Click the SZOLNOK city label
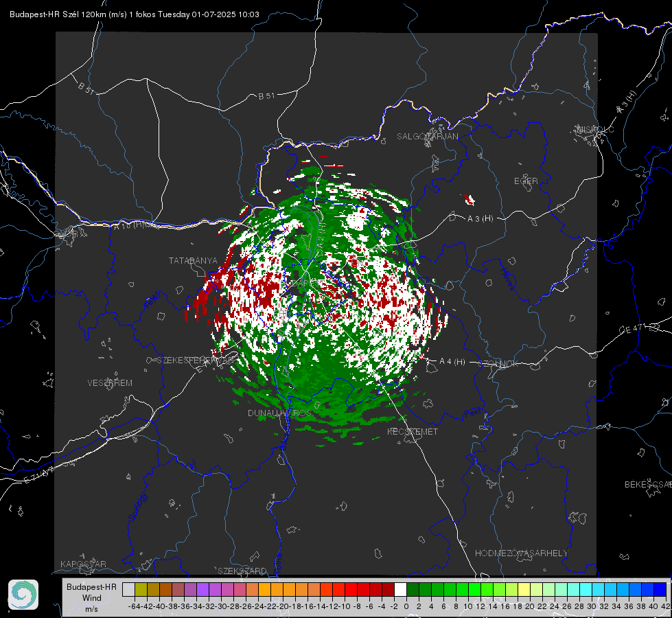 coord(500,363)
